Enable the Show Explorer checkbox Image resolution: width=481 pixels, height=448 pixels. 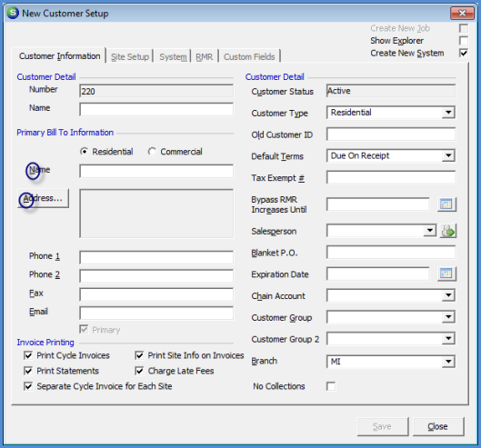pyautogui.click(x=464, y=41)
